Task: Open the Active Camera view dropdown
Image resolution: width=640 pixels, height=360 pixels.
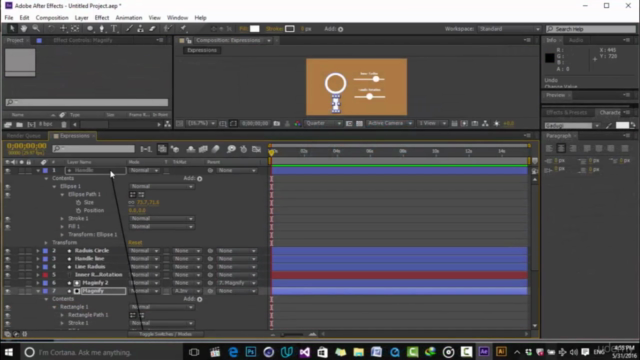Action: coord(390,123)
